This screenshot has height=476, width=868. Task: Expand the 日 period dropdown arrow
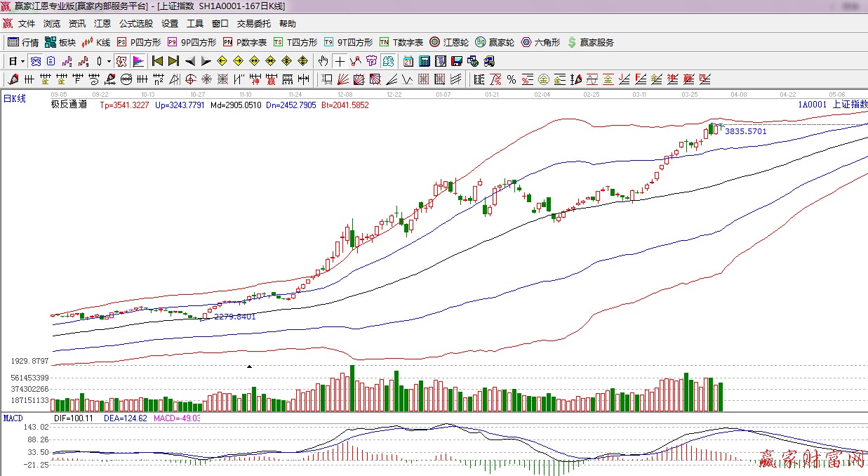point(21,61)
